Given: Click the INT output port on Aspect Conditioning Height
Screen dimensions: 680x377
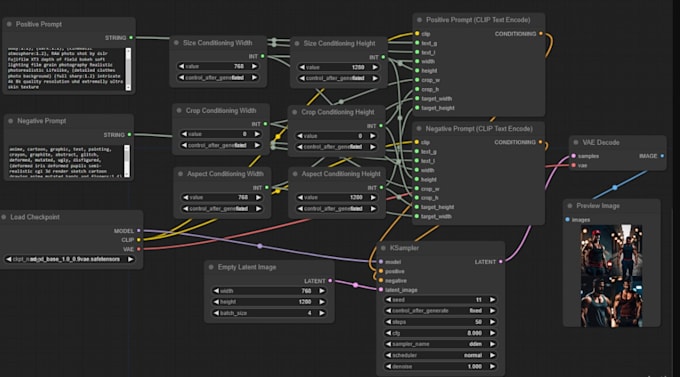Looking at the screenshot, I should pyautogui.click(x=382, y=187).
